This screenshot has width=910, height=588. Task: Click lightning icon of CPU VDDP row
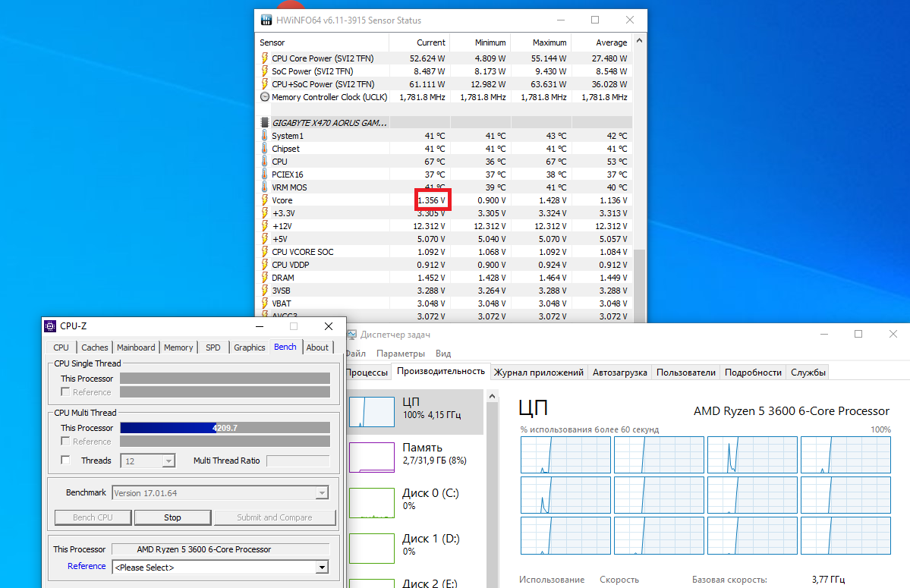tap(265, 265)
